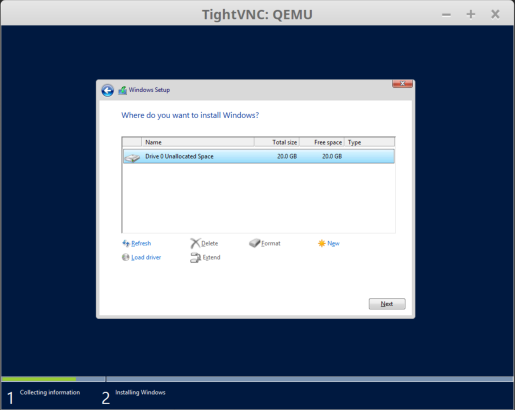This screenshot has width=515, height=410.
Task: Click the Next button
Action: pyautogui.click(x=387, y=304)
